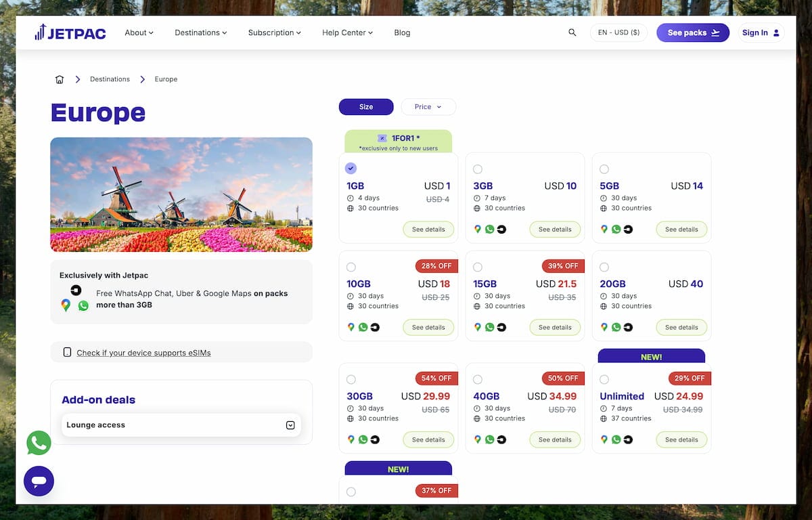Screen dimensions: 812x520
Task: Click the Jetpac logo
Action: coord(70,32)
